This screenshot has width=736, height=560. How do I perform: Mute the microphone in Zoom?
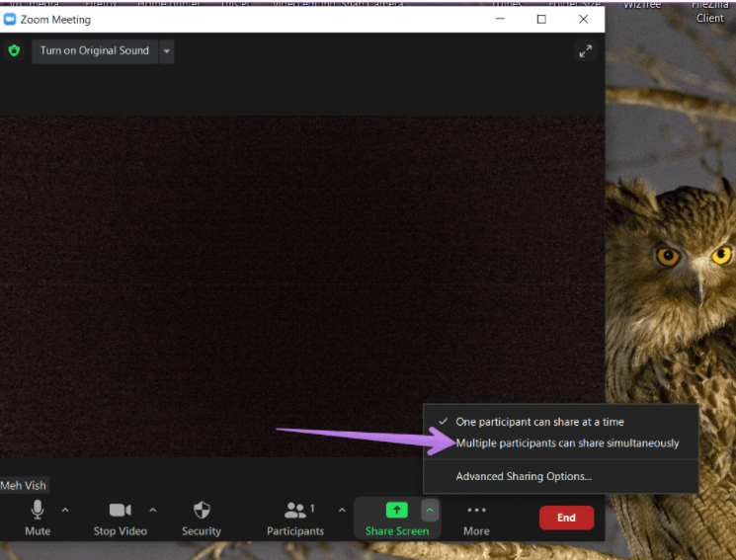click(x=38, y=518)
